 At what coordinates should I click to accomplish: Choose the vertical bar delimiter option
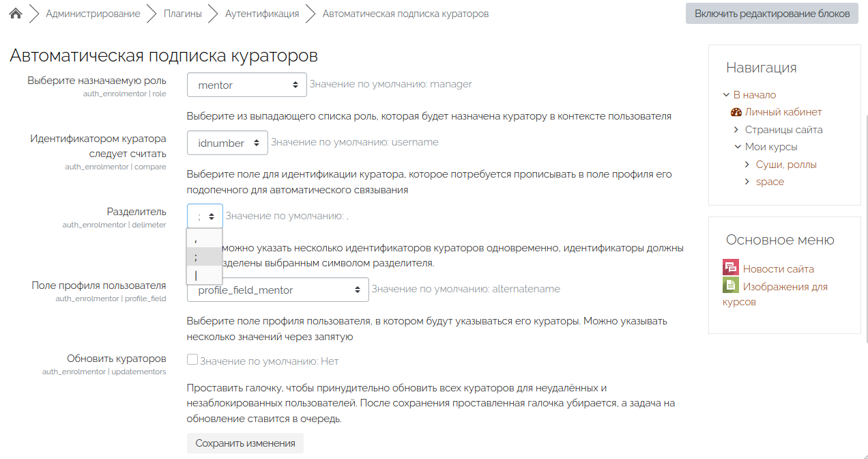click(x=203, y=275)
